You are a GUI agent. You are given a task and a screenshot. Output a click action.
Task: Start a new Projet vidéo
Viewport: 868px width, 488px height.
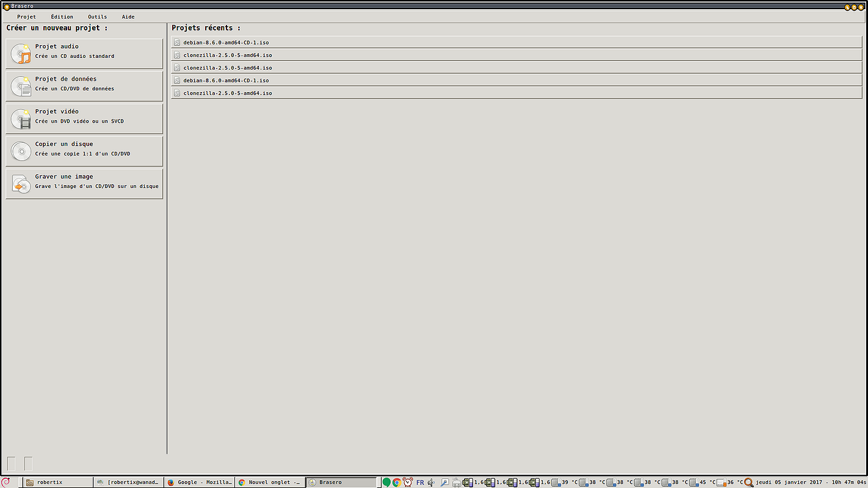[84, 118]
